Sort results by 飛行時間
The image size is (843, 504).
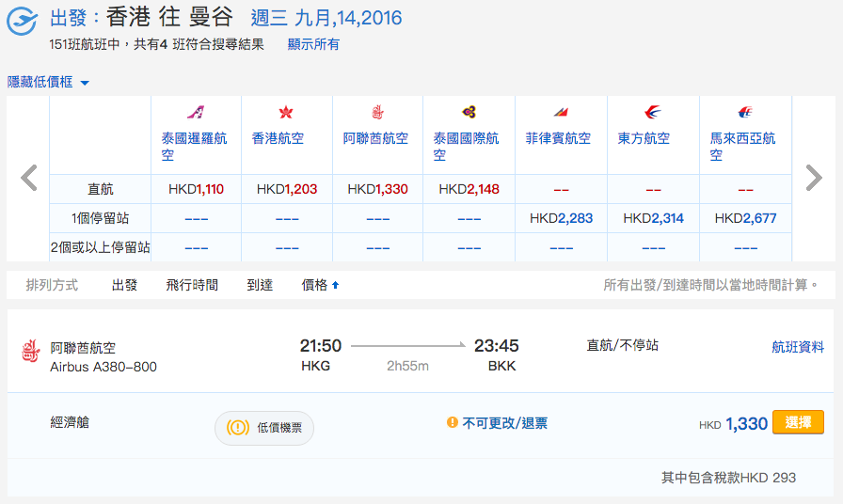[192, 285]
